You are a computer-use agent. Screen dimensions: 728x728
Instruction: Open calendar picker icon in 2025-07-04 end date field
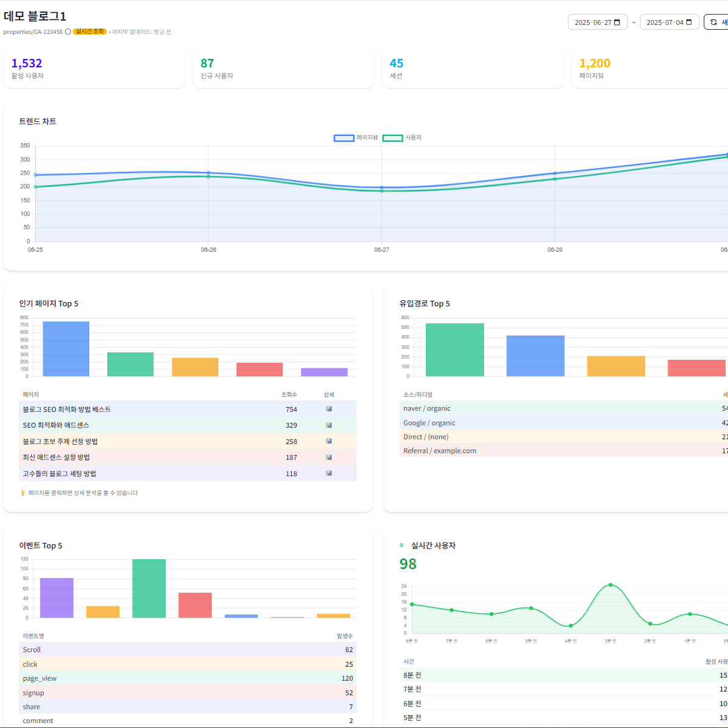coord(689,22)
